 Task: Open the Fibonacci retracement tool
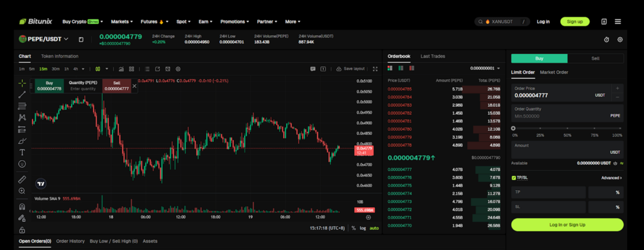[x=22, y=106]
